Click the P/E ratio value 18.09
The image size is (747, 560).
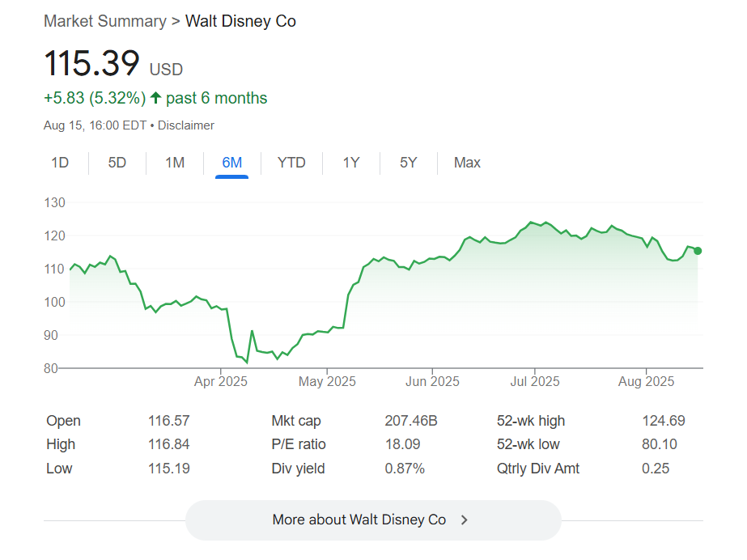(x=402, y=444)
